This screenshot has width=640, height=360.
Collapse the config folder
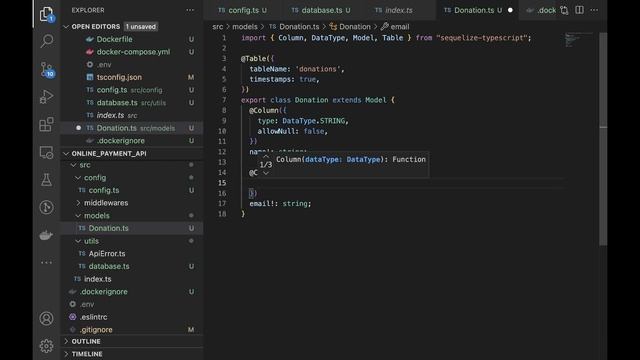tap(78, 178)
